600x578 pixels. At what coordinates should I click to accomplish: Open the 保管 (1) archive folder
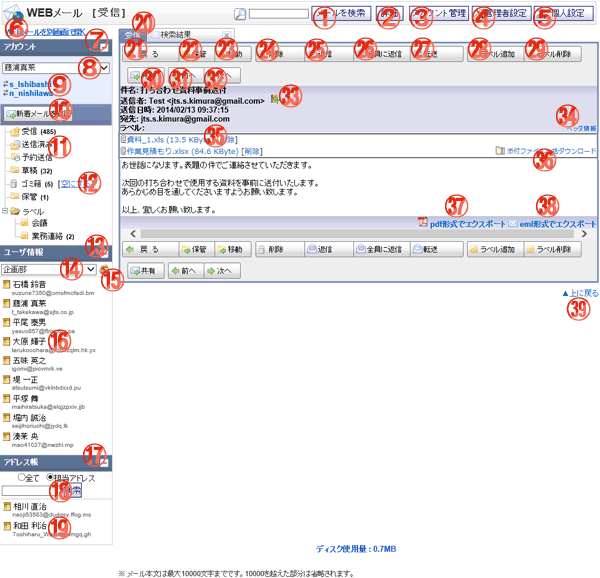tap(35, 197)
